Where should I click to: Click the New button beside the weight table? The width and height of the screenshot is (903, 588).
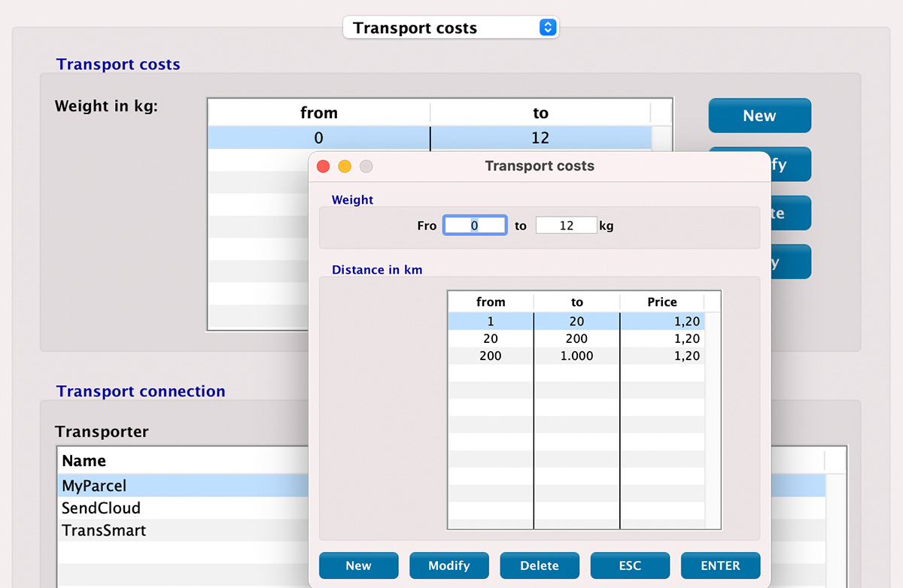pos(759,115)
